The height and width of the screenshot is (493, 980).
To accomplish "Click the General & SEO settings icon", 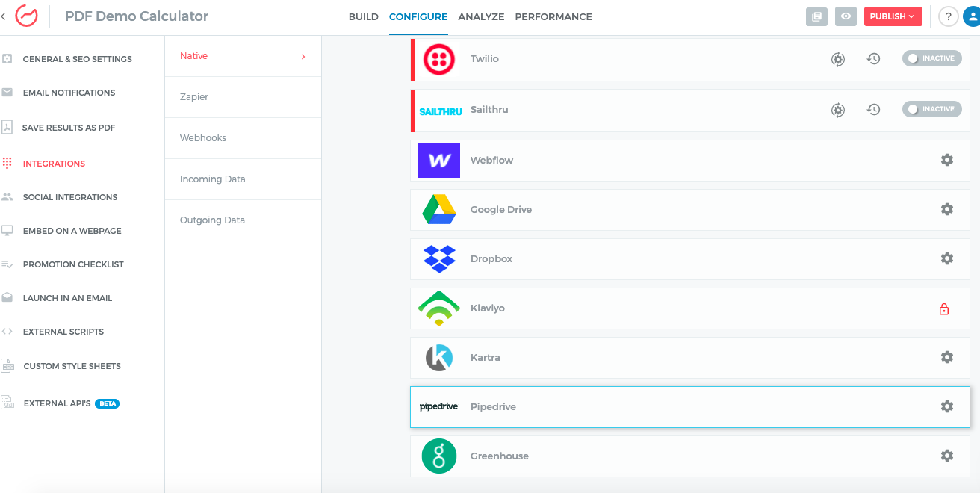I will click(x=7, y=58).
